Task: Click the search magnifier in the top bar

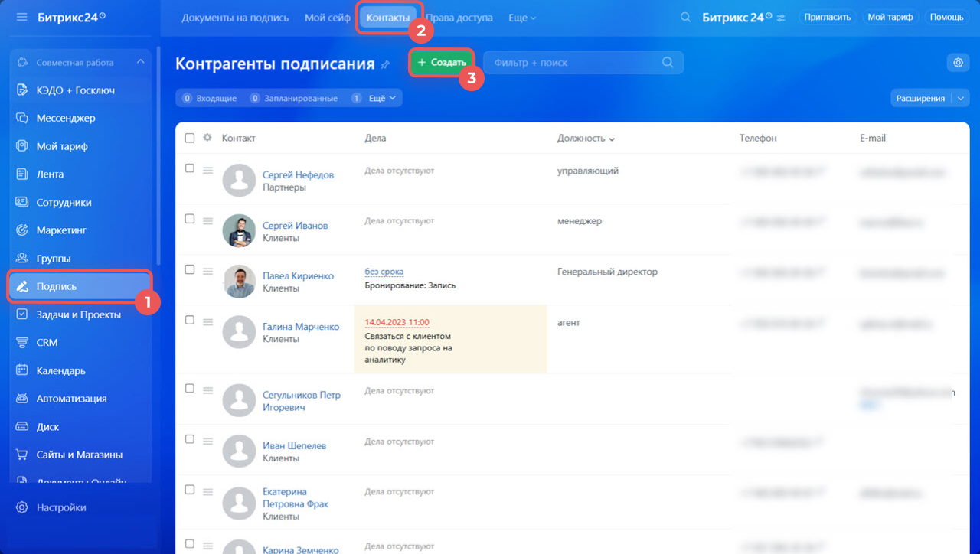Action: coord(685,17)
